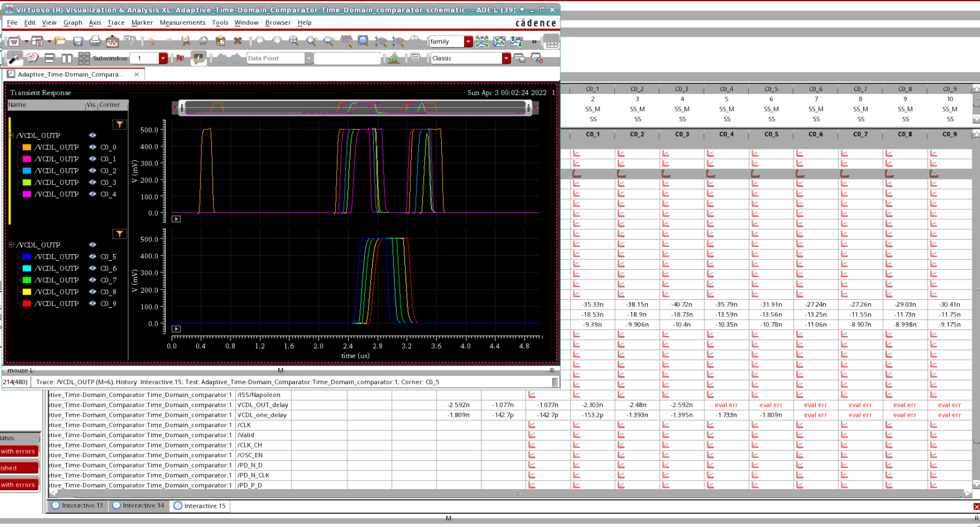Click the zoom fit magnifier icon

294,41
